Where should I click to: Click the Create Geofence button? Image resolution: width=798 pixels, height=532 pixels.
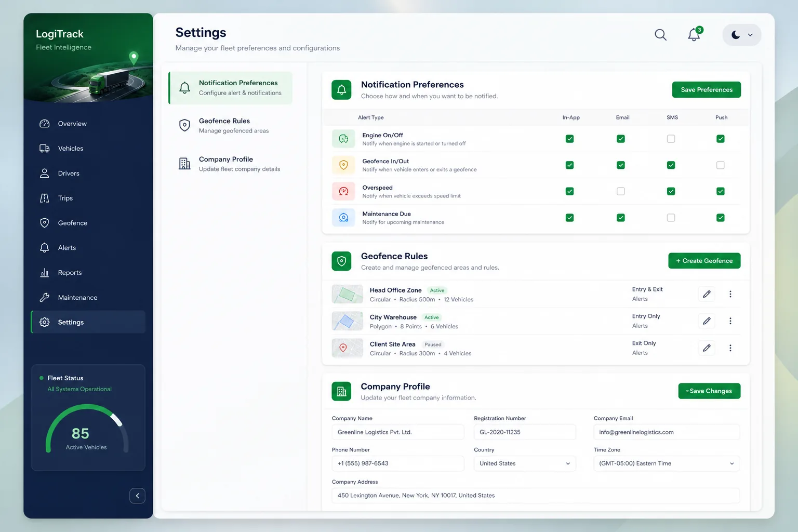pyautogui.click(x=704, y=261)
